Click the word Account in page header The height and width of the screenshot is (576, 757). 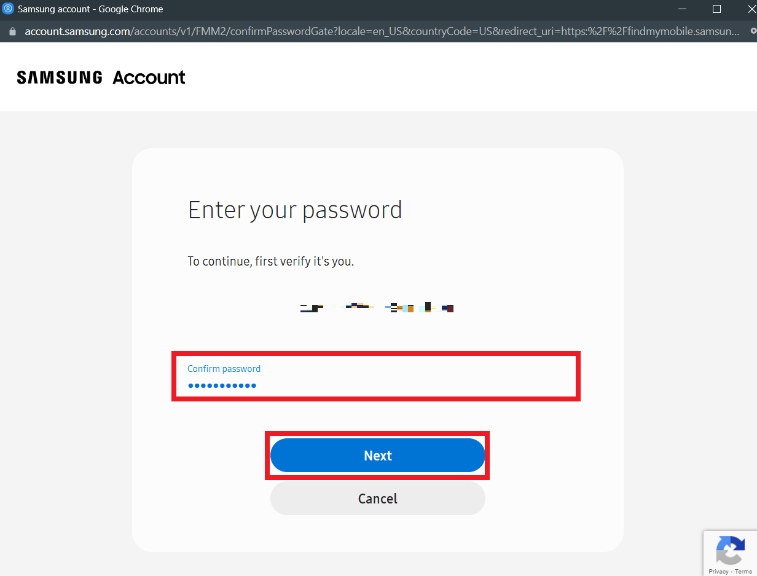(x=149, y=77)
